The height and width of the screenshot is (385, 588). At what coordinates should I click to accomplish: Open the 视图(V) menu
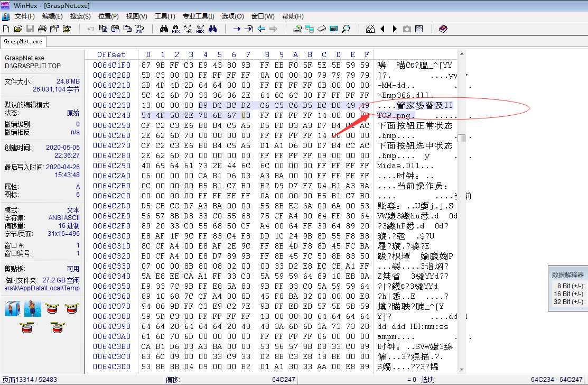pyautogui.click(x=136, y=16)
